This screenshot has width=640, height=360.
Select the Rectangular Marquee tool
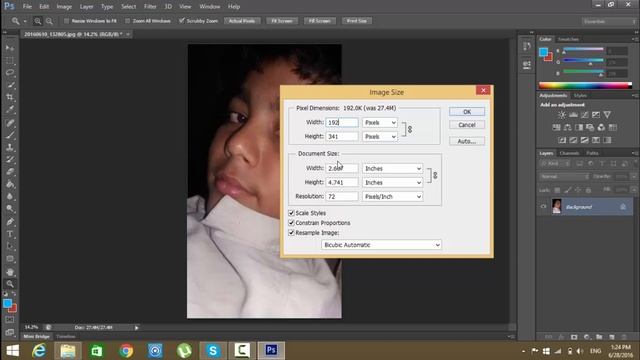coord(10,60)
